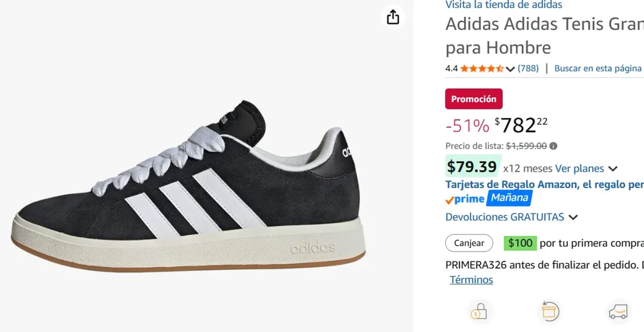
Task: Click the blue Mañana delivery badge
Action: tap(509, 198)
